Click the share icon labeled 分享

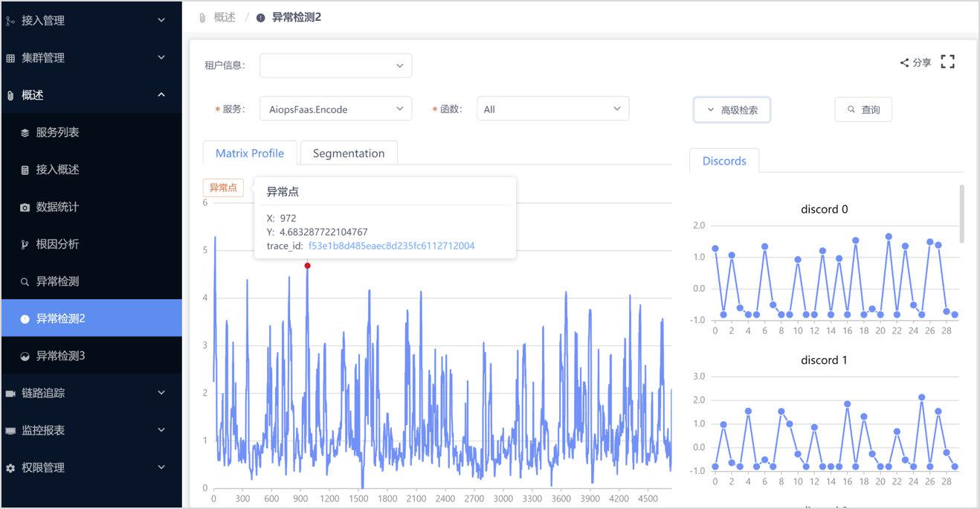pyautogui.click(x=915, y=63)
